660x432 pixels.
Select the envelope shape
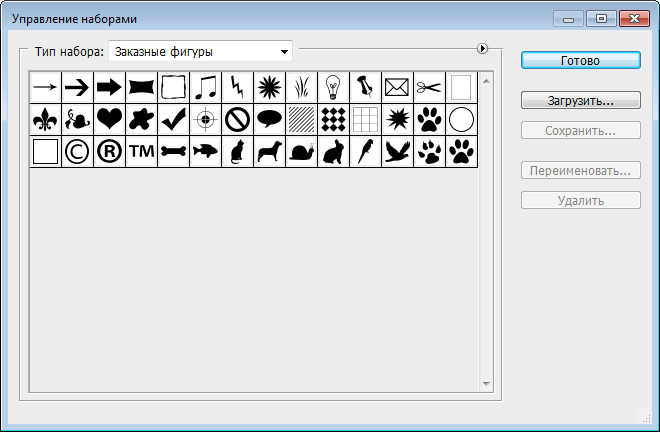pos(397,88)
